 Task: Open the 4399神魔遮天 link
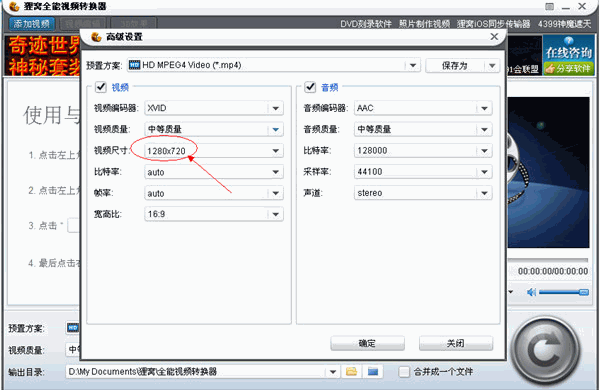coord(564,24)
